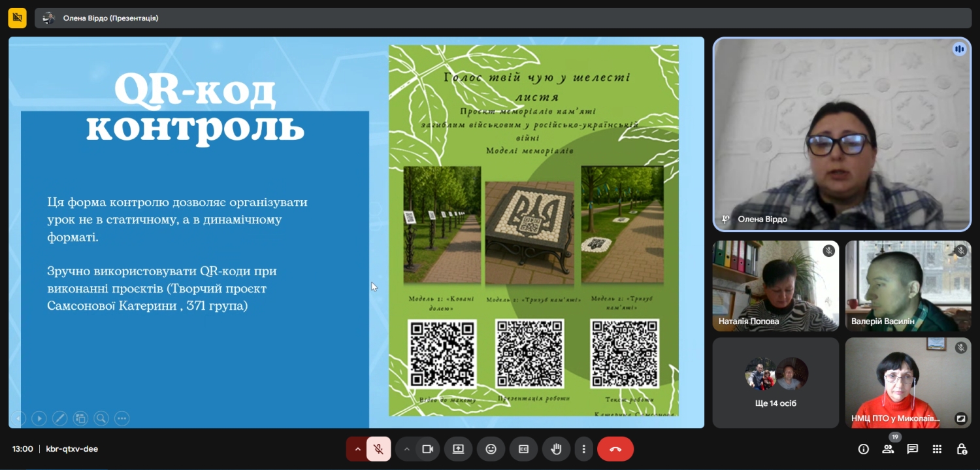Start sharing screen with present now button

pyautogui.click(x=458, y=449)
